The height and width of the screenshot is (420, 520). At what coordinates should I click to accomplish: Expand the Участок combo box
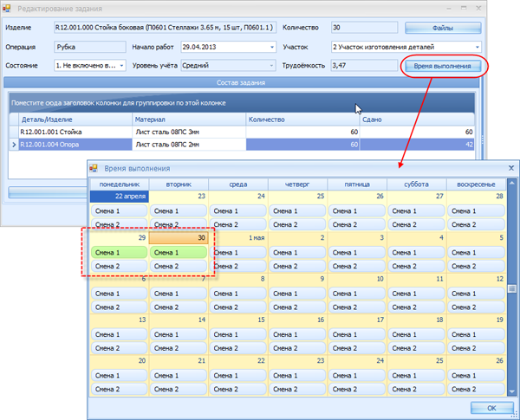click(477, 47)
